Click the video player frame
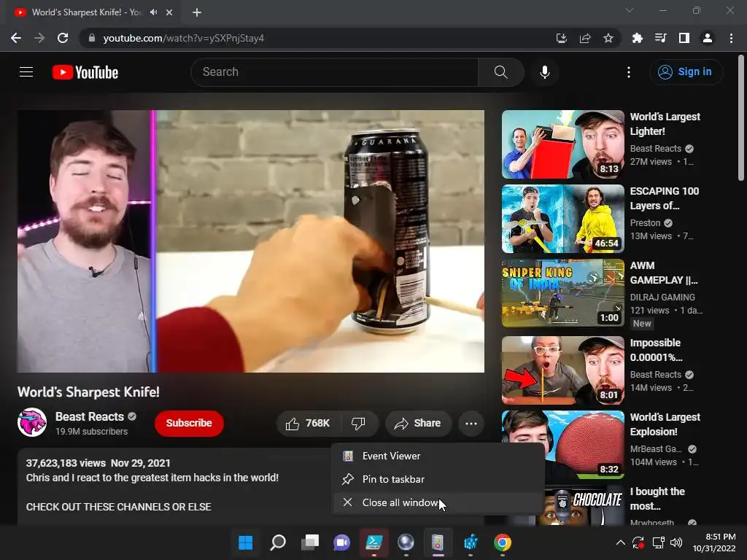747x560 pixels. [251, 241]
